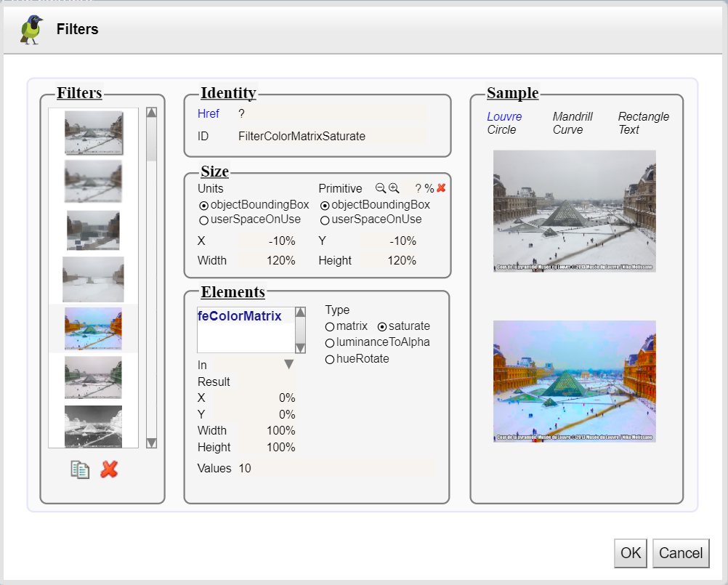Click the red X delete filter icon
The image size is (728, 585).
[109, 469]
